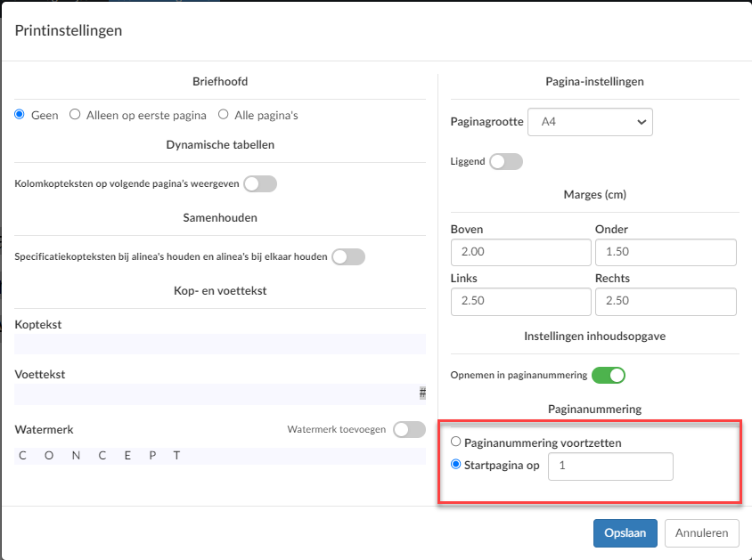
Task: Disable Opnemen in paginanummering switch
Action: pos(609,375)
